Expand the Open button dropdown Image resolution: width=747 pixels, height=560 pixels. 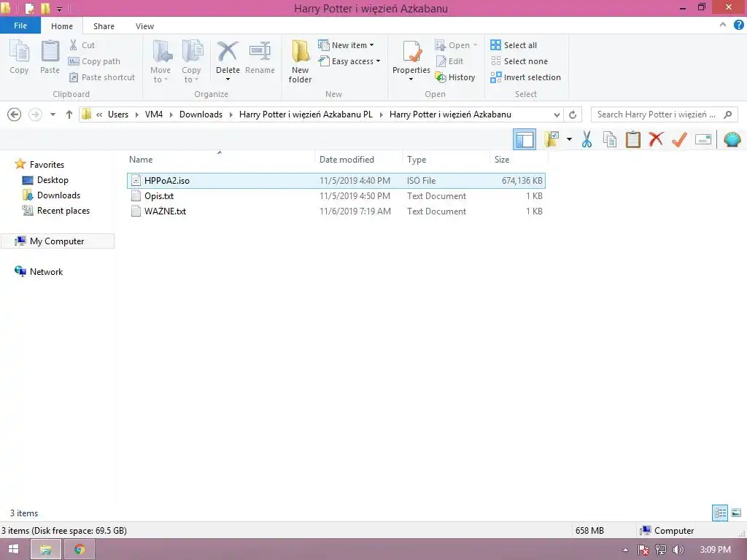(475, 45)
